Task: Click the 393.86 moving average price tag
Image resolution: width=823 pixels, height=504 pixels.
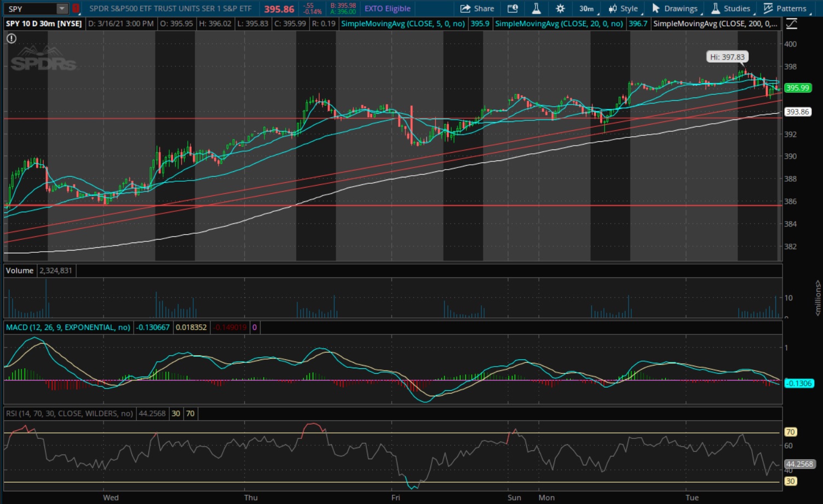Action: tap(797, 112)
